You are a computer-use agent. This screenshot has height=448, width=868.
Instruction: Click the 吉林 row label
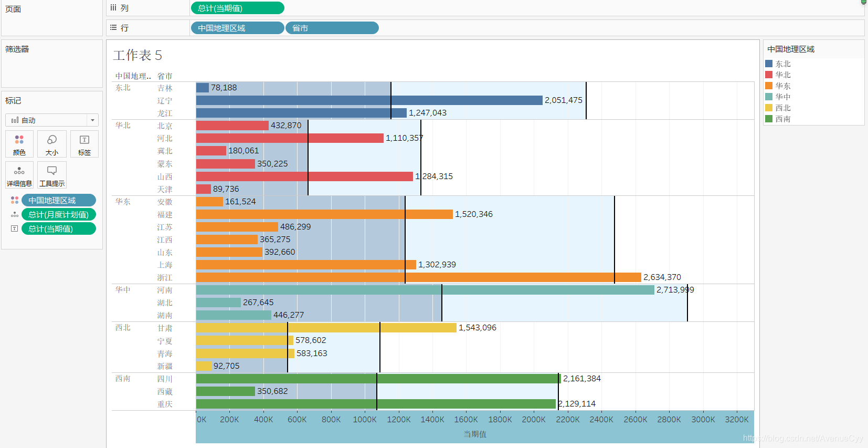[x=165, y=88]
